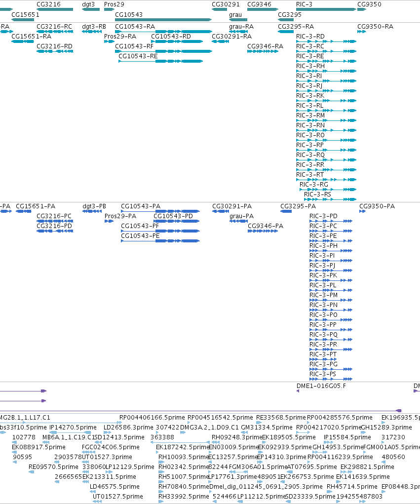
Task: Click transcript CG3295-RA
Action: [x=296, y=26]
